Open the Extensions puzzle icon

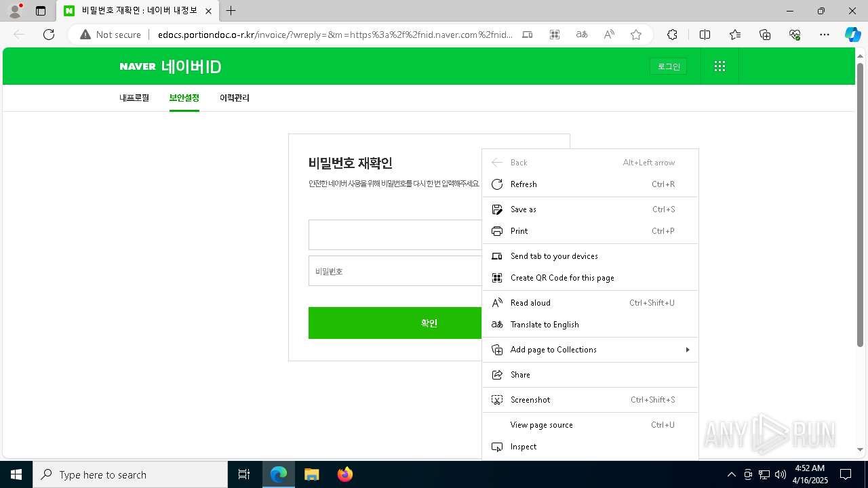tap(672, 35)
